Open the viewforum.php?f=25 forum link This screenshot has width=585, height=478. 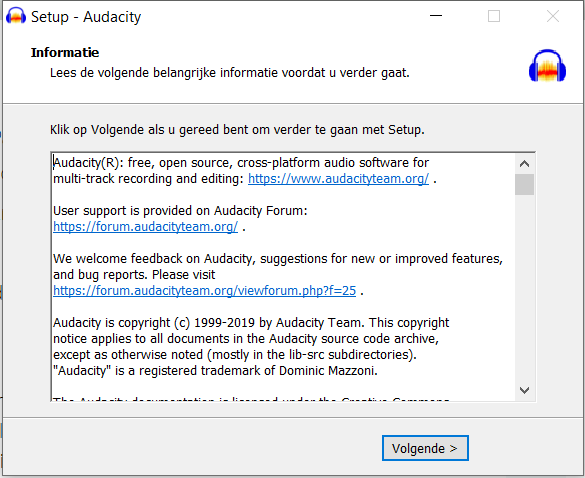tap(204, 290)
